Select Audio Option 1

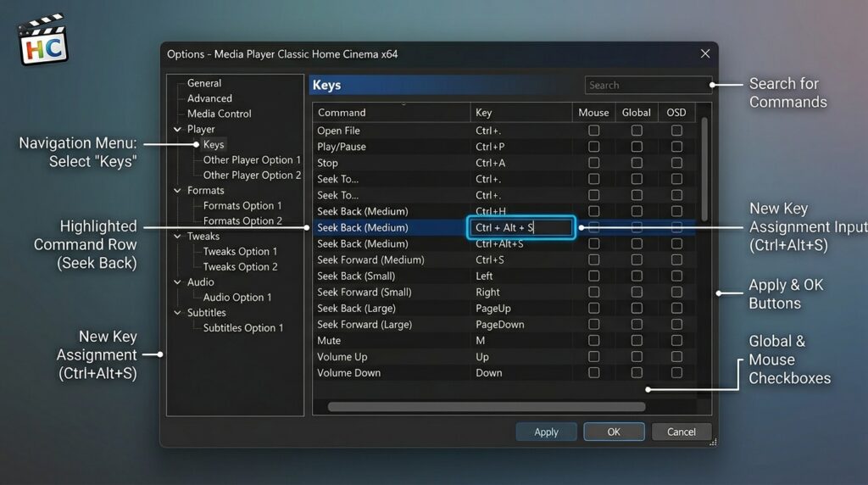point(237,298)
